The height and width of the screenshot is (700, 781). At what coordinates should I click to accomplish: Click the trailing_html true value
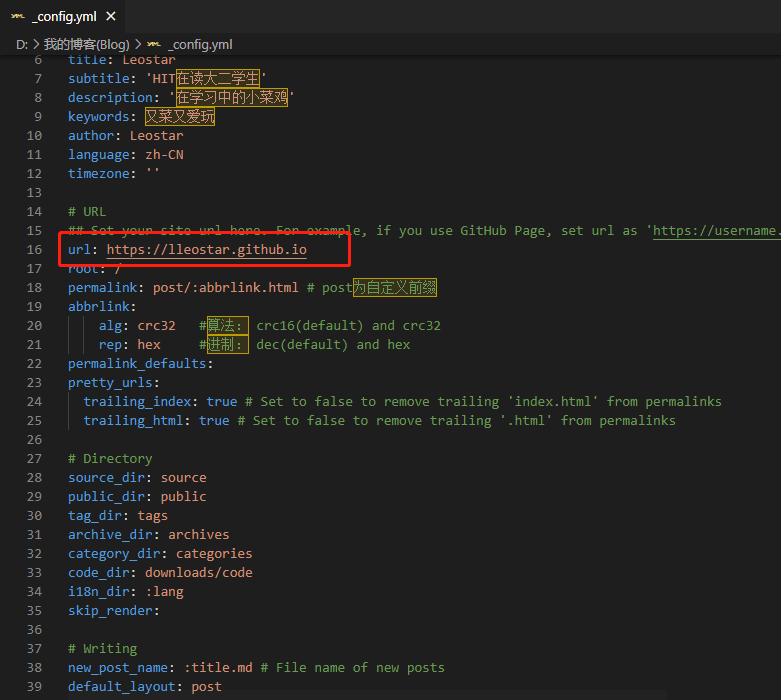(214, 420)
